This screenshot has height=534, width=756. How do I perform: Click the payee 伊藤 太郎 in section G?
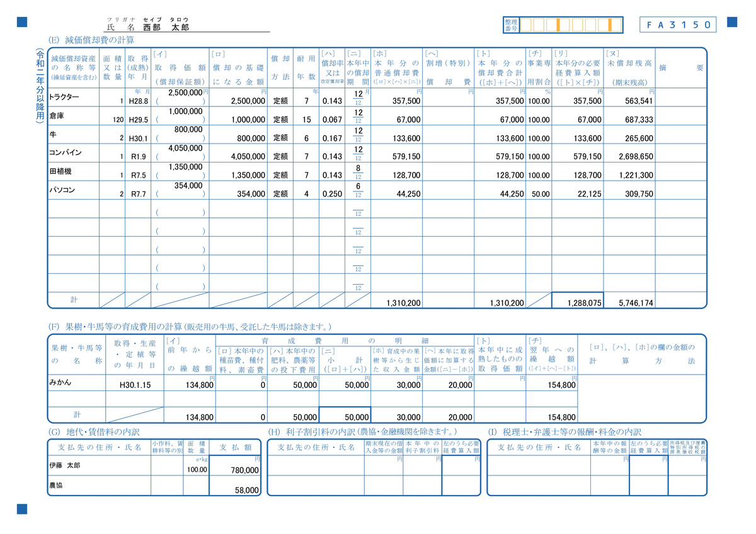pyautogui.click(x=98, y=466)
